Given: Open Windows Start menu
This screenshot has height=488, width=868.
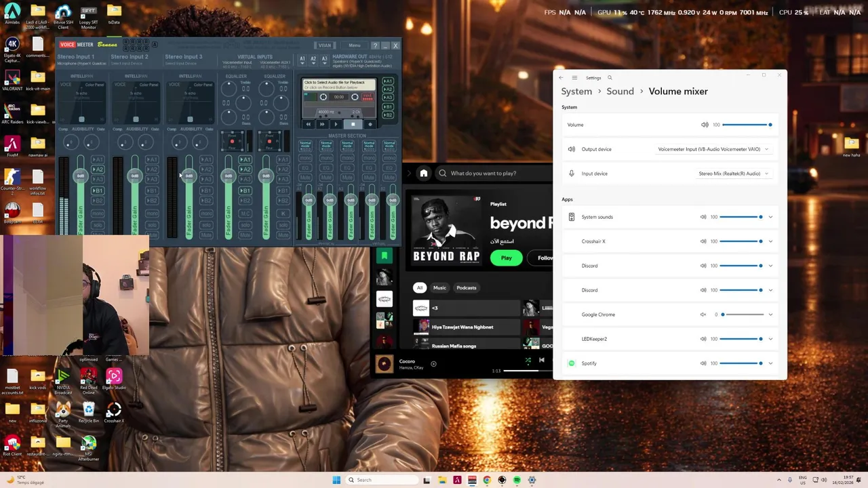Looking at the screenshot, I should click(336, 480).
